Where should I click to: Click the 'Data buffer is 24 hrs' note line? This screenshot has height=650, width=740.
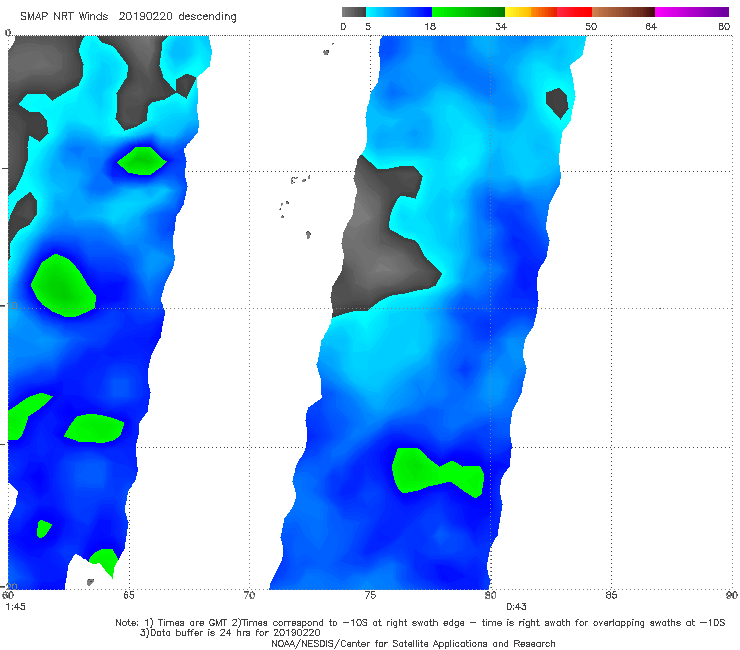230,633
